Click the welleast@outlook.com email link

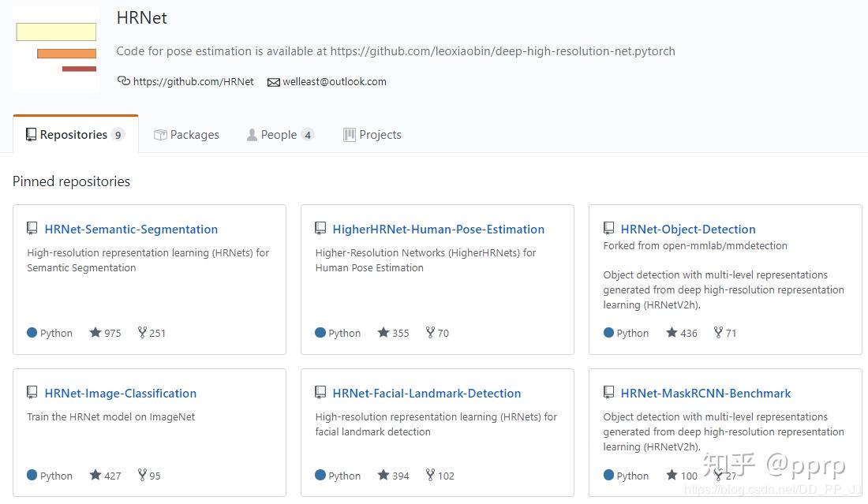335,82
